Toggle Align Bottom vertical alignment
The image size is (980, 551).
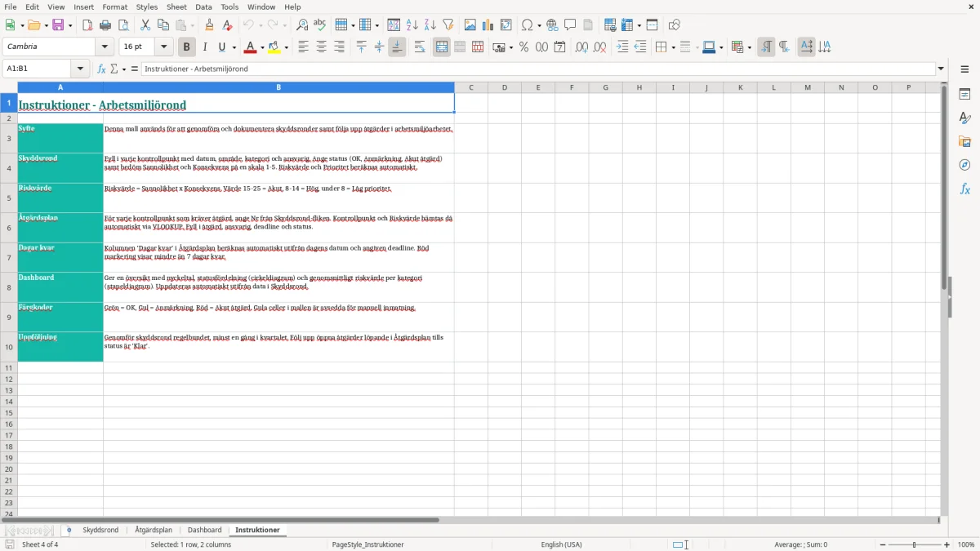point(397,47)
